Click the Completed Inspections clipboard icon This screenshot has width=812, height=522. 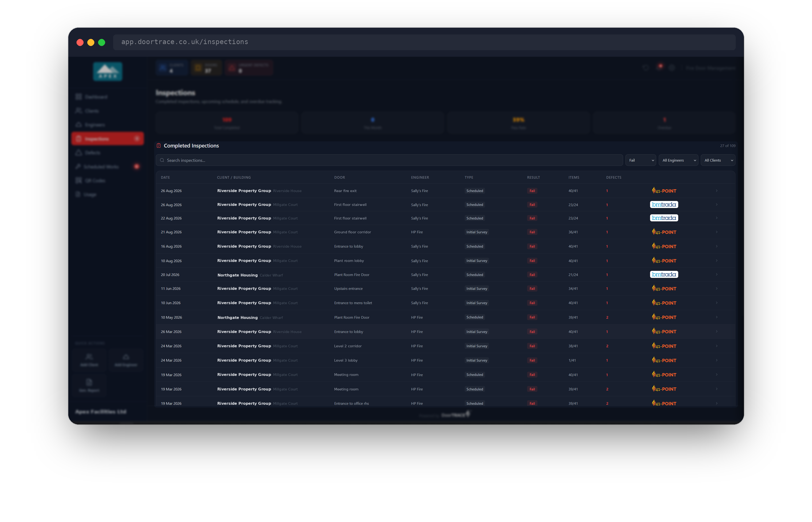pyautogui.click(x=158, y=146)
